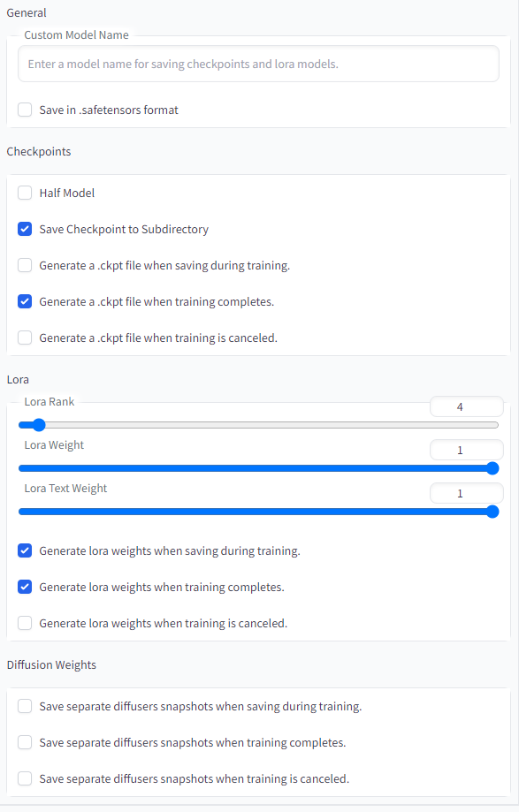
Task: Enable generating a .ckpt file when training is canceled
Action: click(x=25, y=338)
